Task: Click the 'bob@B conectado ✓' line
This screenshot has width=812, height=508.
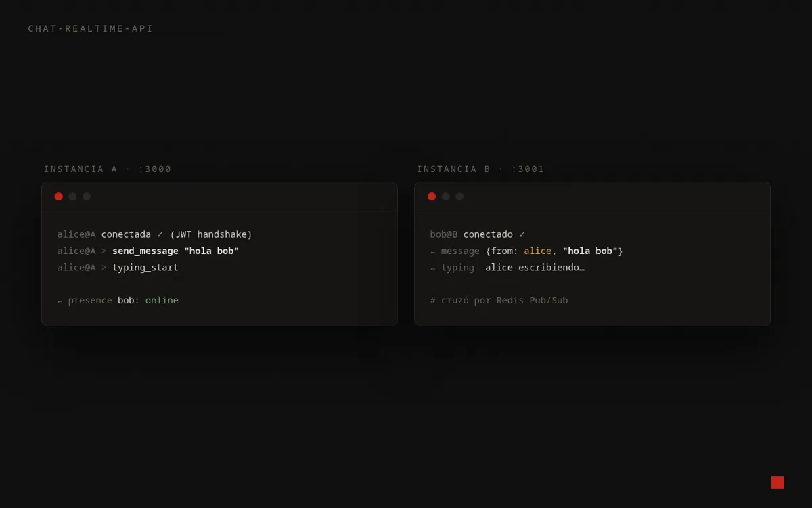Action: coord(478,234)
